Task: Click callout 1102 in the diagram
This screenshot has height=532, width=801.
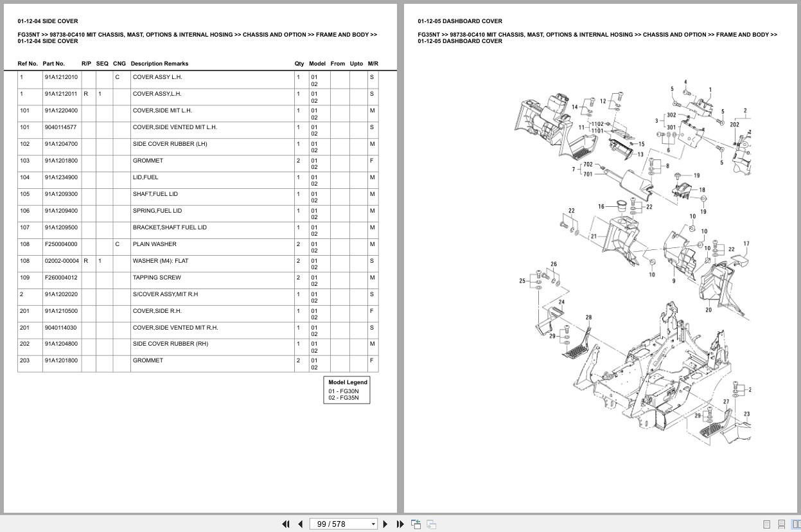Action: pos(597,124)
